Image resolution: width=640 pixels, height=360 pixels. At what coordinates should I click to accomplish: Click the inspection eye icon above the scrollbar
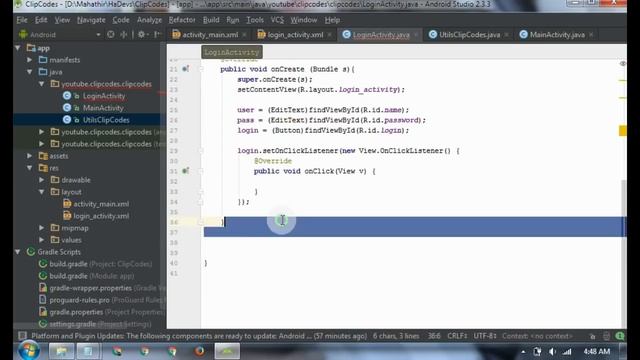(622, 64)
